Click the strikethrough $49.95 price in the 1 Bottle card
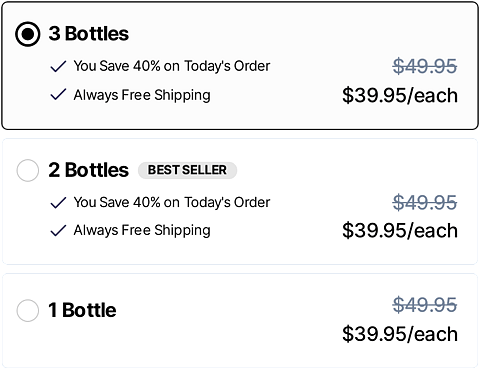The width and height of the screenshot is (480, 370). pyautogui.click(x=425, y=305)
